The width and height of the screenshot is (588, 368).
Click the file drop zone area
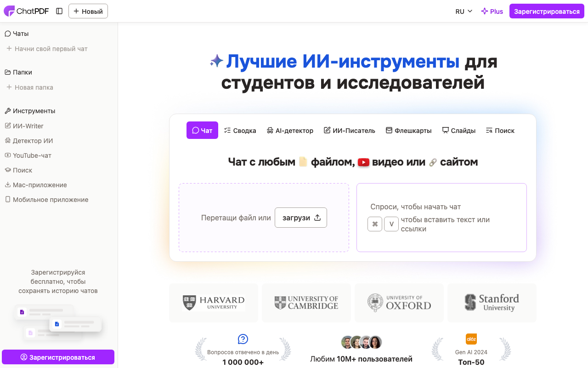(x=264, y=218)
